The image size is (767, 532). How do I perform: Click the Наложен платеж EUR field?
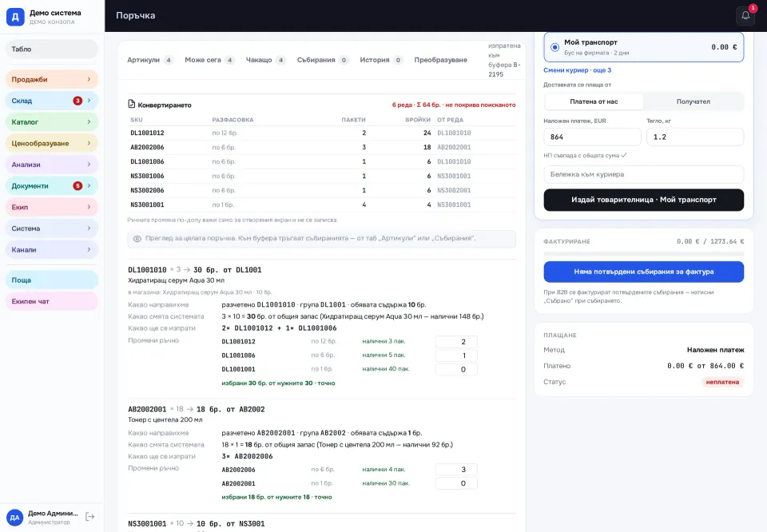(592, 137)
